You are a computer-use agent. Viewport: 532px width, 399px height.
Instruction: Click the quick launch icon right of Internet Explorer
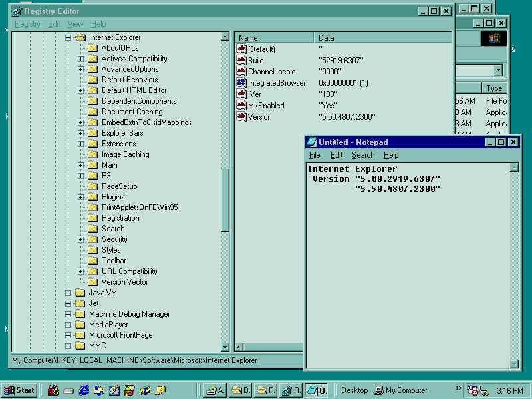(99, 390)
